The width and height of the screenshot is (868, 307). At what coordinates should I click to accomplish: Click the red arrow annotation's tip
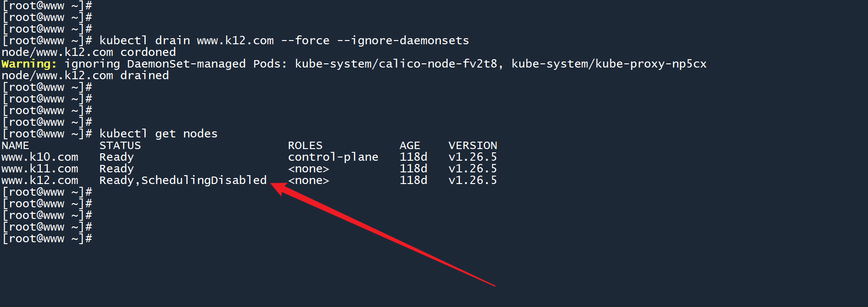[x=272, y=185]
